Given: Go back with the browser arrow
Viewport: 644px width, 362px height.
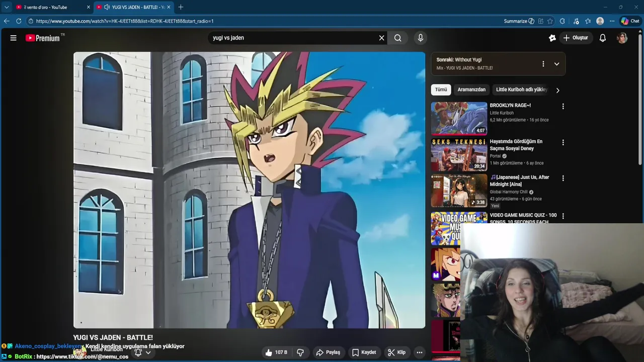Looking at the screenshot, I should pyautogui.click(x=7, y=21).
